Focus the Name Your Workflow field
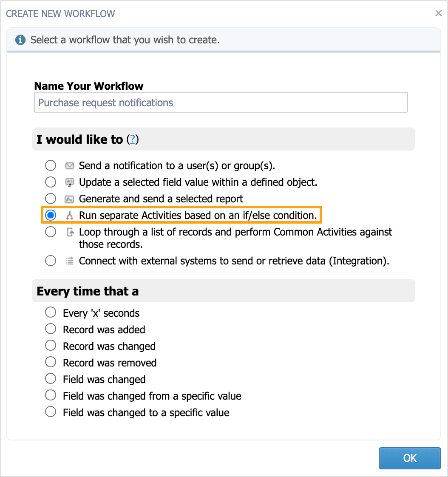448x477 pixels. pos(221,102)
